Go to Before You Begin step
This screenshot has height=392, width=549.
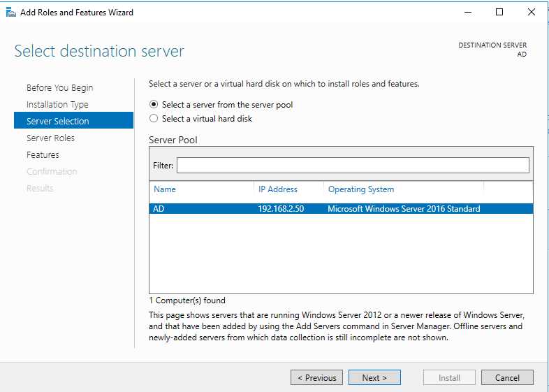[59, 87]
